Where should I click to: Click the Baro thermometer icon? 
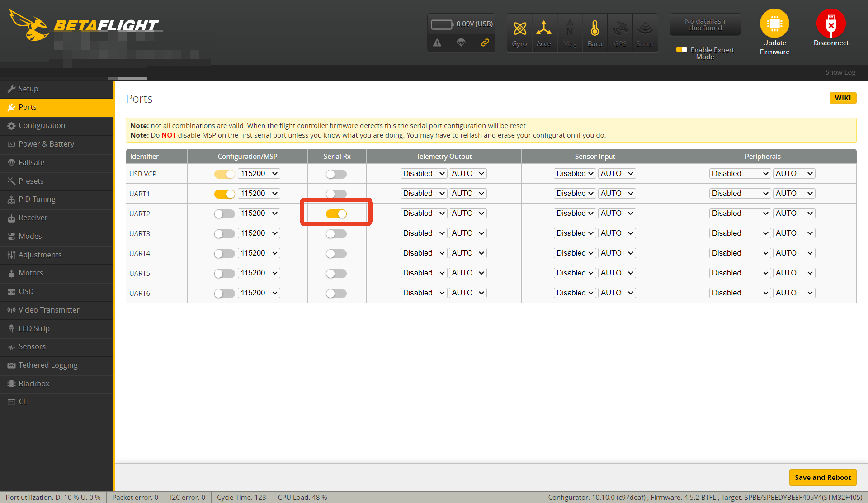594,29
